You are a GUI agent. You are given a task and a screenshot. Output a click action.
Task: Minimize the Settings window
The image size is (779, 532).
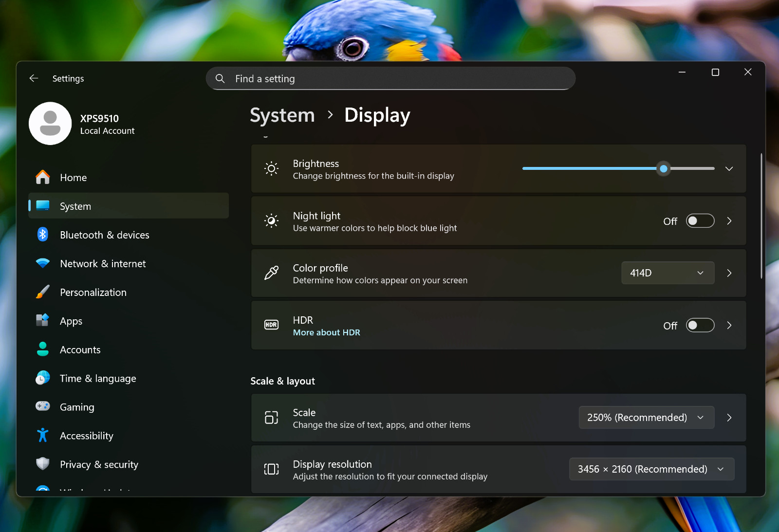[x=682, y=72]
